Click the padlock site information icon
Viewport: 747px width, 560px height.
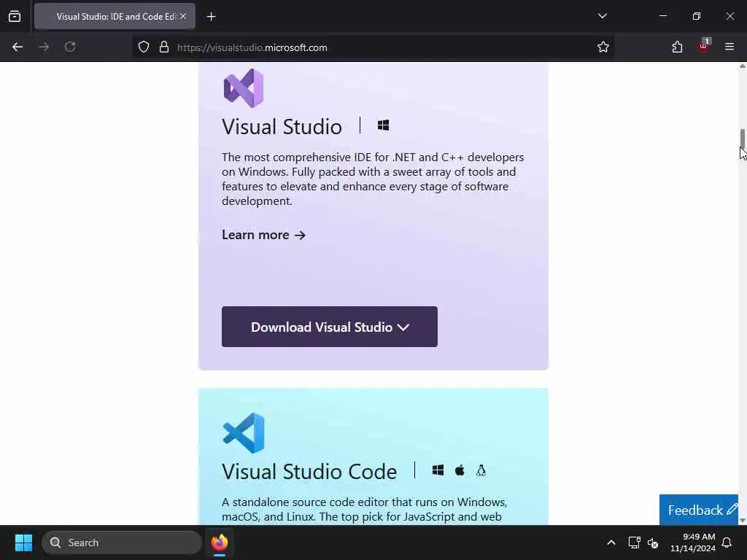tap(164, 47)
